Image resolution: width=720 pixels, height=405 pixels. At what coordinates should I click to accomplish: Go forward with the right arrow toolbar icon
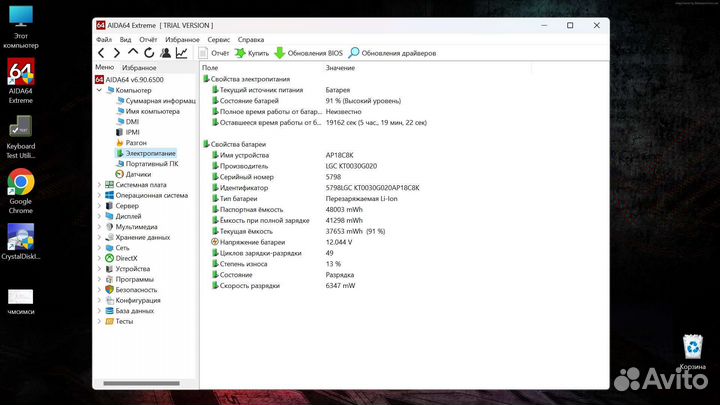[x=117, y=53]
